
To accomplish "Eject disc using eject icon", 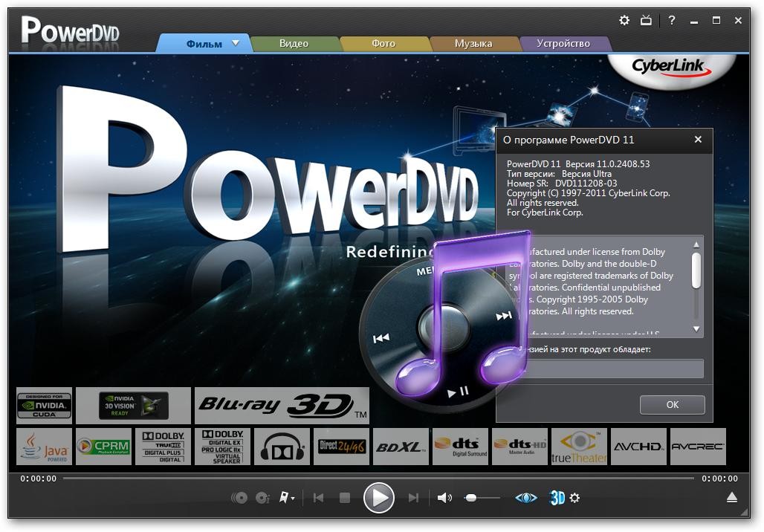I will (x=732, y=497).
